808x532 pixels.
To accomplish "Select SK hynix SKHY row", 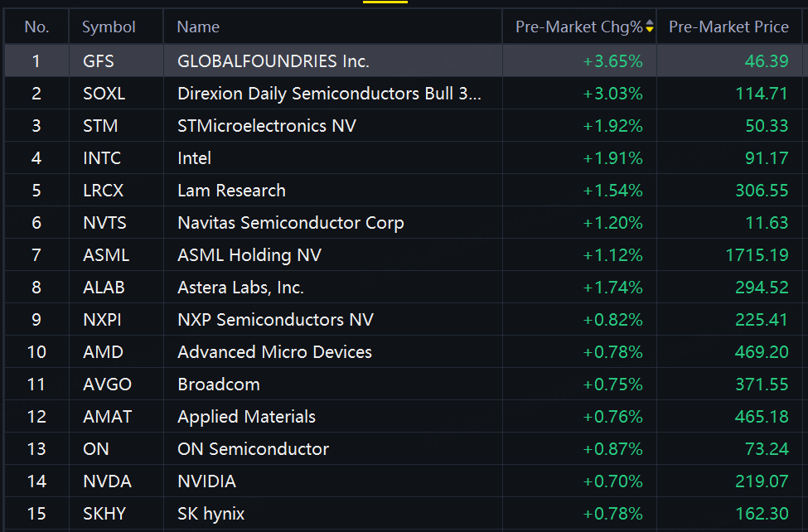I will 404,514.
